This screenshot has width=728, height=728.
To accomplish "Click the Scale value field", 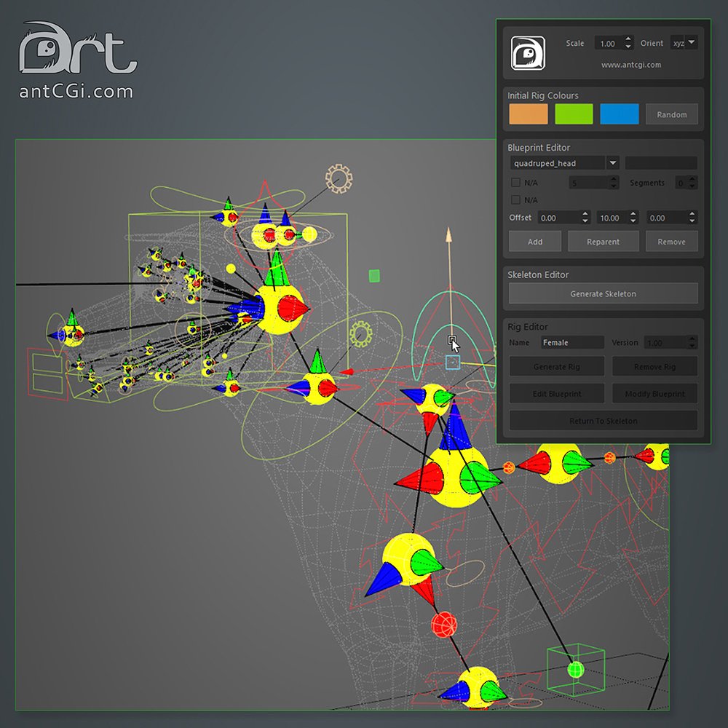I will (x=609, y=43).
